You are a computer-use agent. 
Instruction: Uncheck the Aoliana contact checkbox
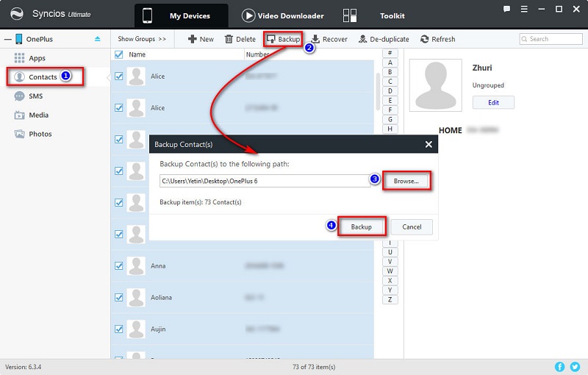tap(119, 297)
